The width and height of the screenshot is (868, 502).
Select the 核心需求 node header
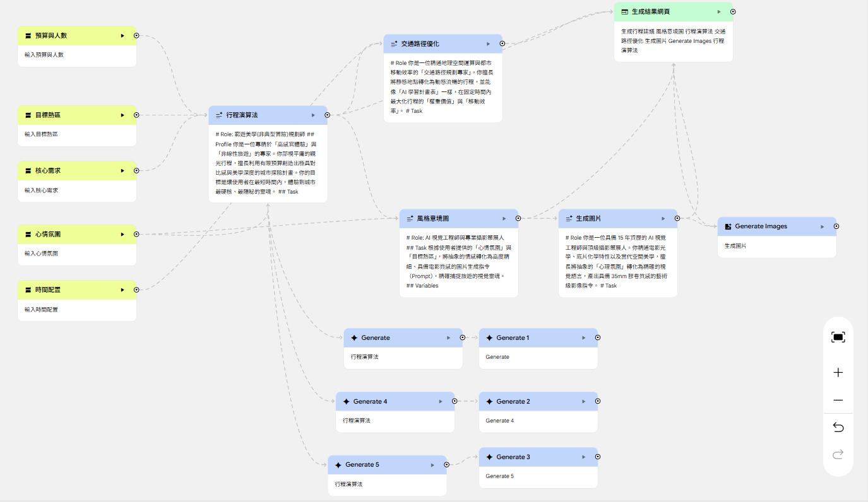click(69, 171)
